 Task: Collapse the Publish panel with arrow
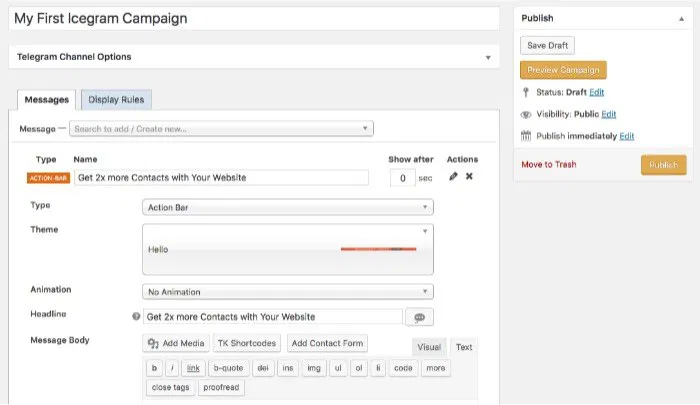682,18
